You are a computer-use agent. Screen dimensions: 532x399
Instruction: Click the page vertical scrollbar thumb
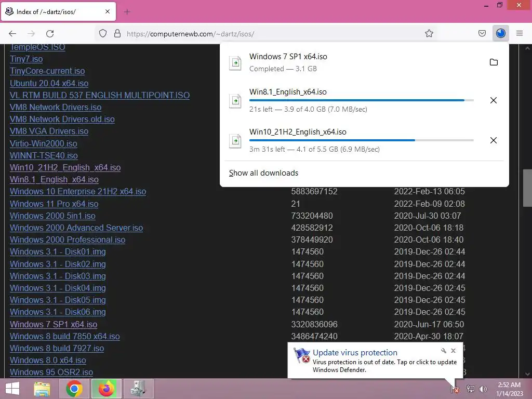coord(527,188)
